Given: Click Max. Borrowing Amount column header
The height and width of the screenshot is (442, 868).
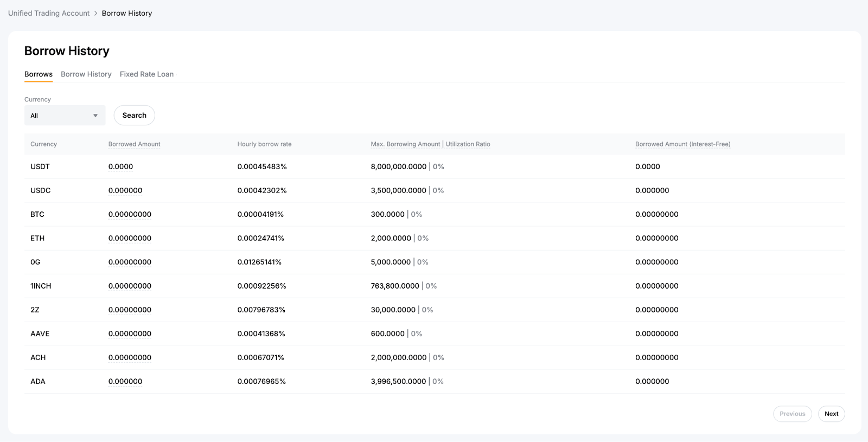Looking at the screenshot, I should (x=405, y=144).
